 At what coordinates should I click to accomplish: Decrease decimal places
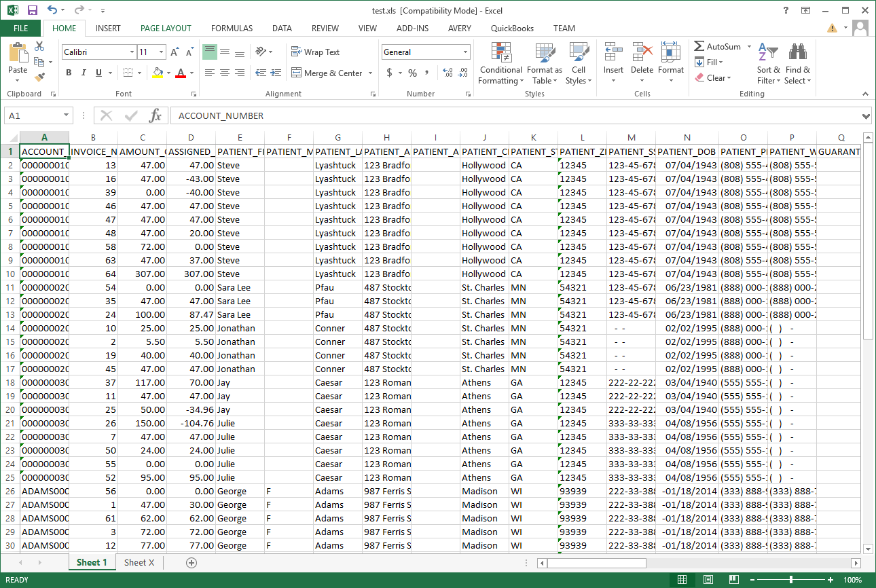pos(462,73)
